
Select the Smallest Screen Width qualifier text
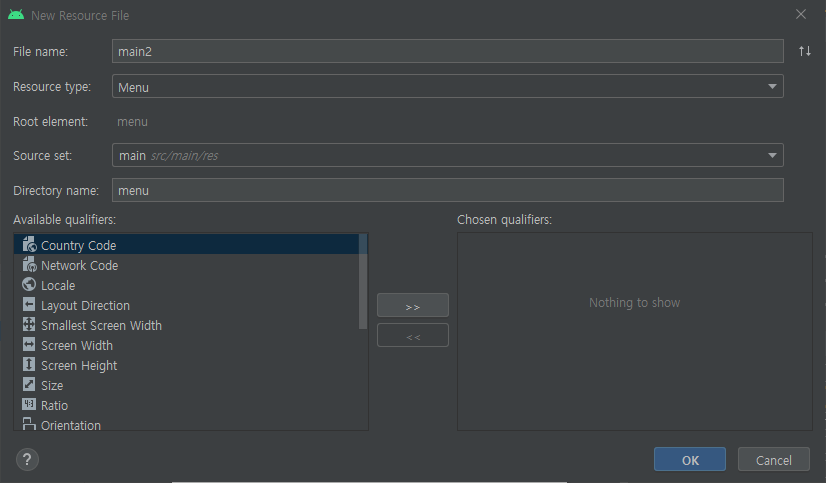101,326
